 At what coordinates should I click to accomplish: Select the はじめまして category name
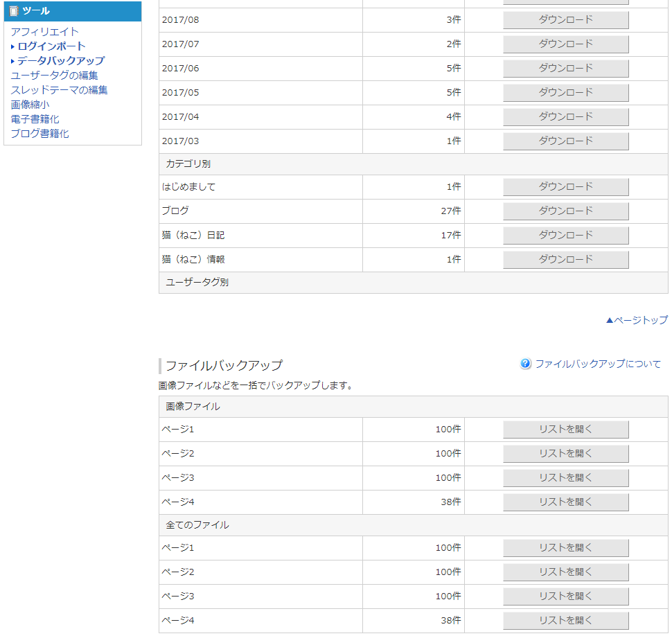click(x=188, y=187)
